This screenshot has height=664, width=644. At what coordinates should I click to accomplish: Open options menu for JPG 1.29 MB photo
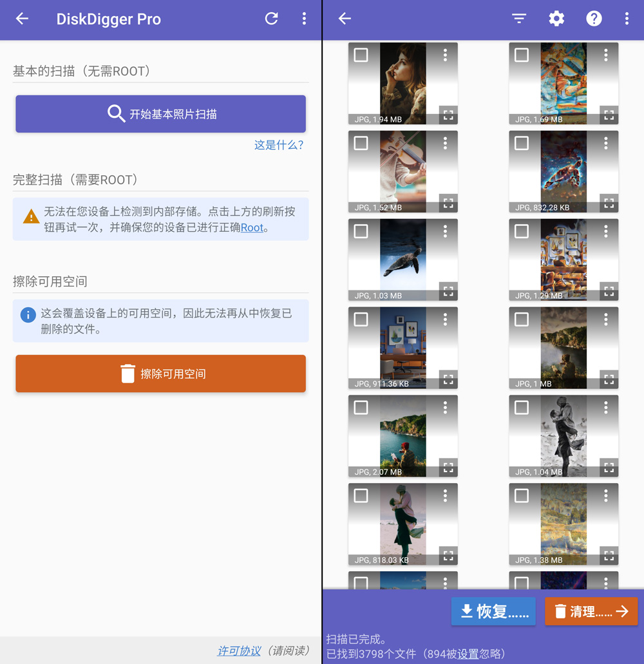tap(606, 231)
